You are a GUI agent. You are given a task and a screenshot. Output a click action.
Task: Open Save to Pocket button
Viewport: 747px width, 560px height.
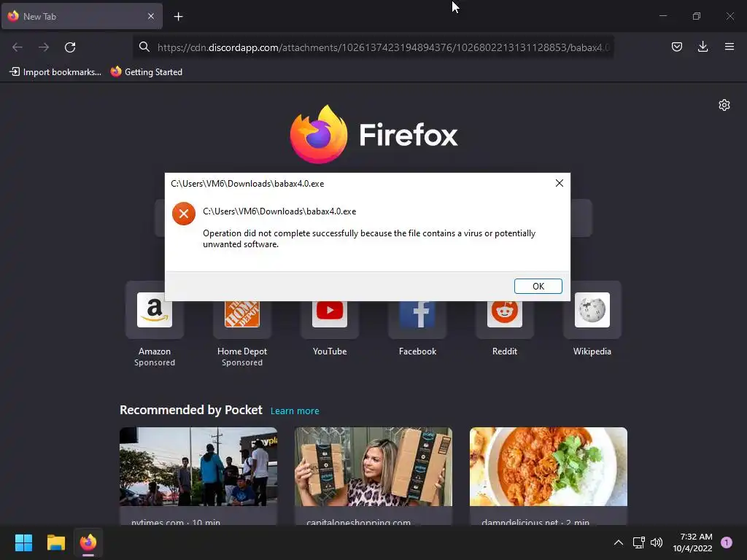coord(676,47)
